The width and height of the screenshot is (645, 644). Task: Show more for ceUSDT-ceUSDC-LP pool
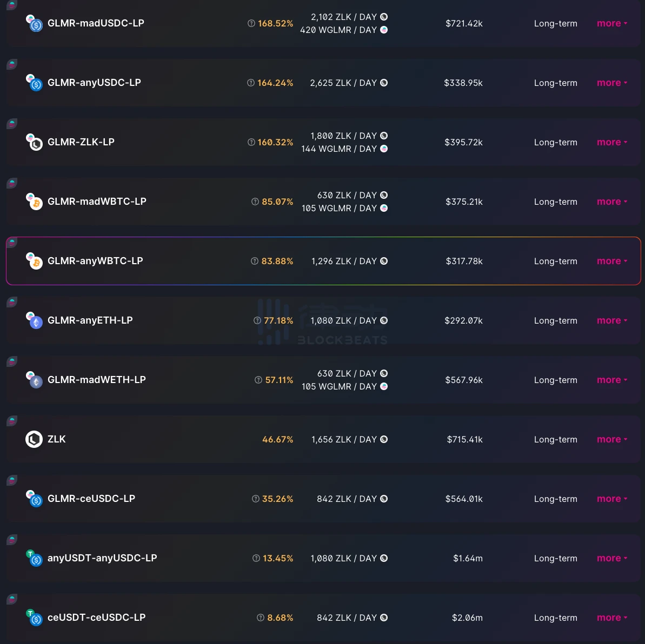[611, 618]
